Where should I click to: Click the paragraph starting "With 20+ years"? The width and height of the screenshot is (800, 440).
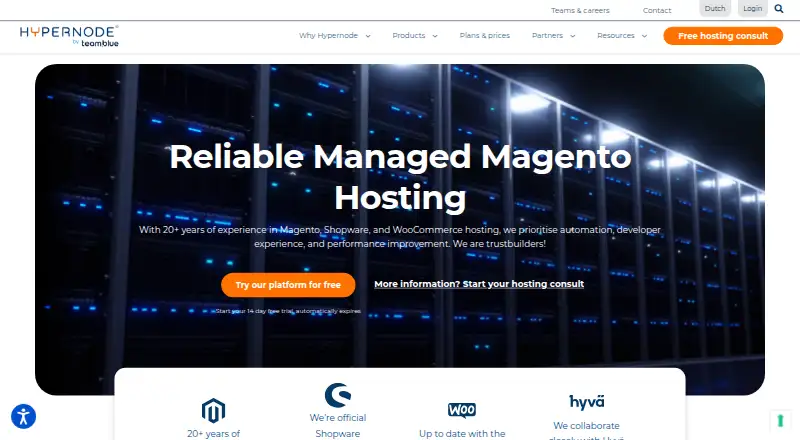pyautogui.click(x=400, y=237)
